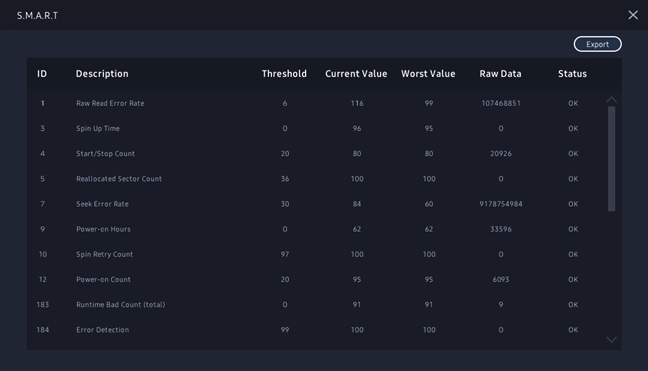Click the Current Value column header
The width and height of the screenshot is (648, 371).
pyautogui.click(x=356, y=74)
